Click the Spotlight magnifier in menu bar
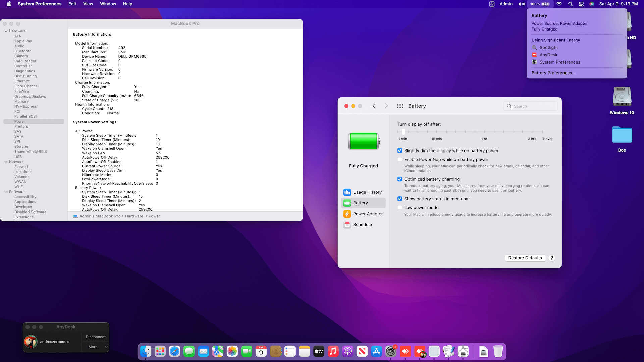The width and height of the screenshot is (644, 362). point(570,4)
